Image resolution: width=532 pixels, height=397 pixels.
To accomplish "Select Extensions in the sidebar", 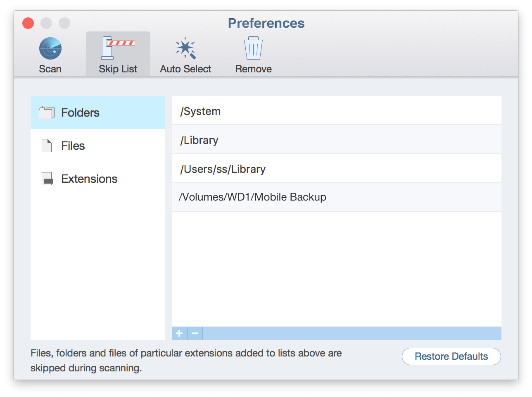I will tap(98, 179).
